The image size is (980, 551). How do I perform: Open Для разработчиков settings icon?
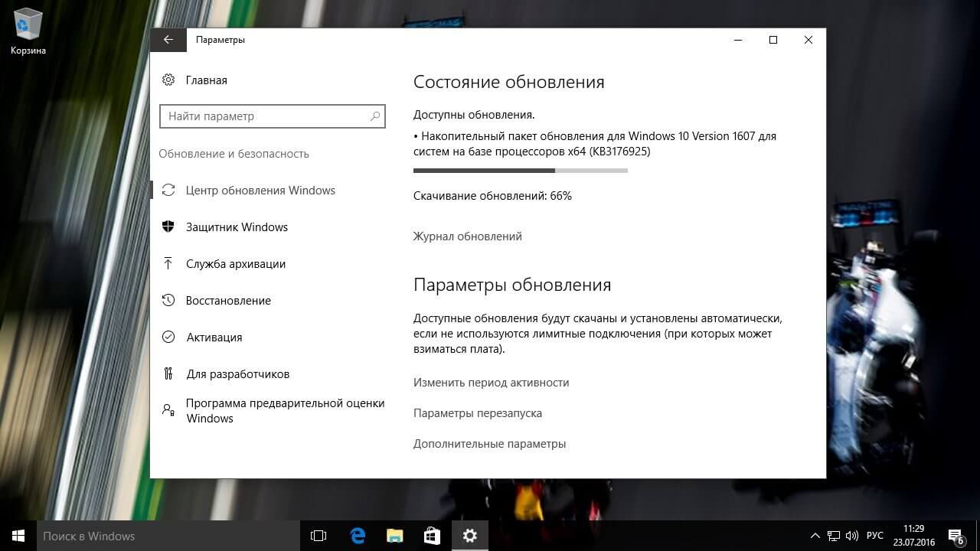point(168,373)
